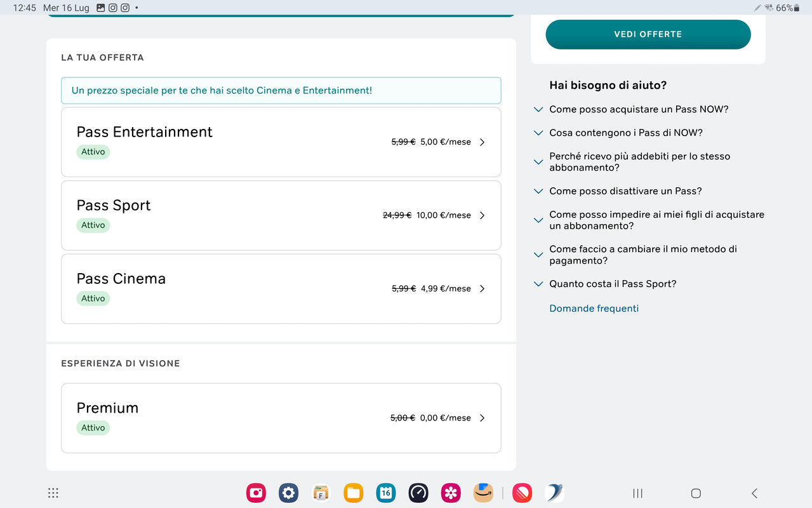Open the orange My Files folder app
Image resolution: width=812 pixels, height=508 pixels.
pyautogui.click(x=354, y=493)
